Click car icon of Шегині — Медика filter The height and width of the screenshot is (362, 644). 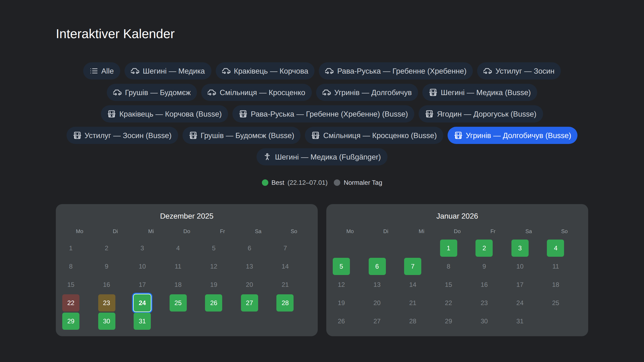pyautogui.click(x=135, y=71)
